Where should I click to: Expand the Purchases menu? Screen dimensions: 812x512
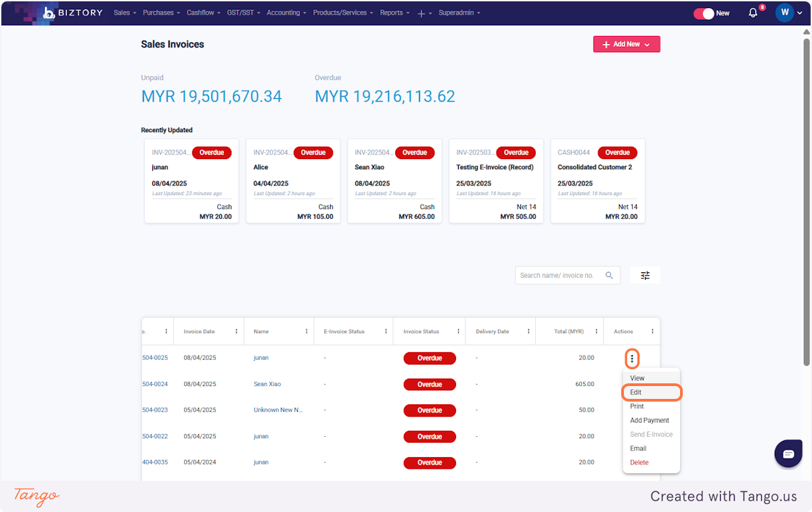(x=161, y=13)
